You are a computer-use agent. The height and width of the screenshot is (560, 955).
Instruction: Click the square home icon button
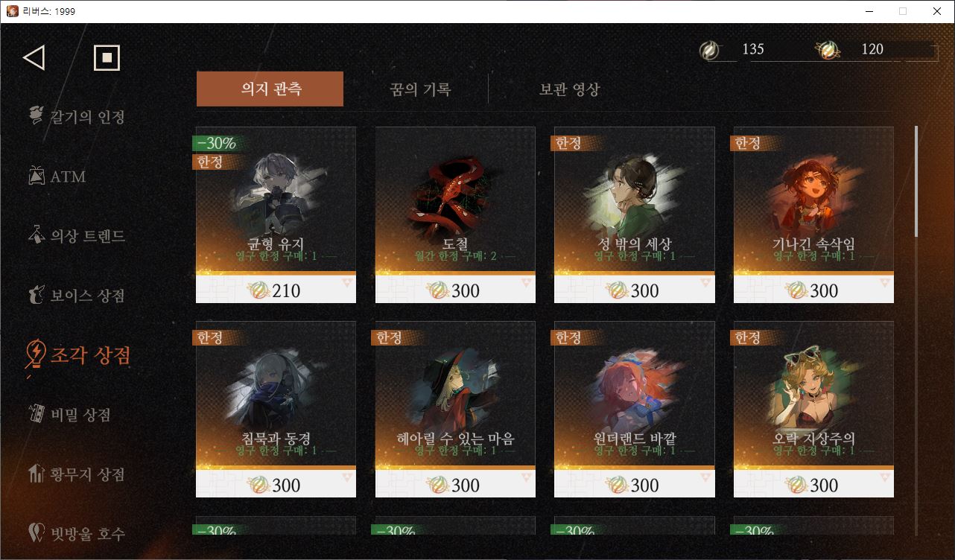(107, 57)
